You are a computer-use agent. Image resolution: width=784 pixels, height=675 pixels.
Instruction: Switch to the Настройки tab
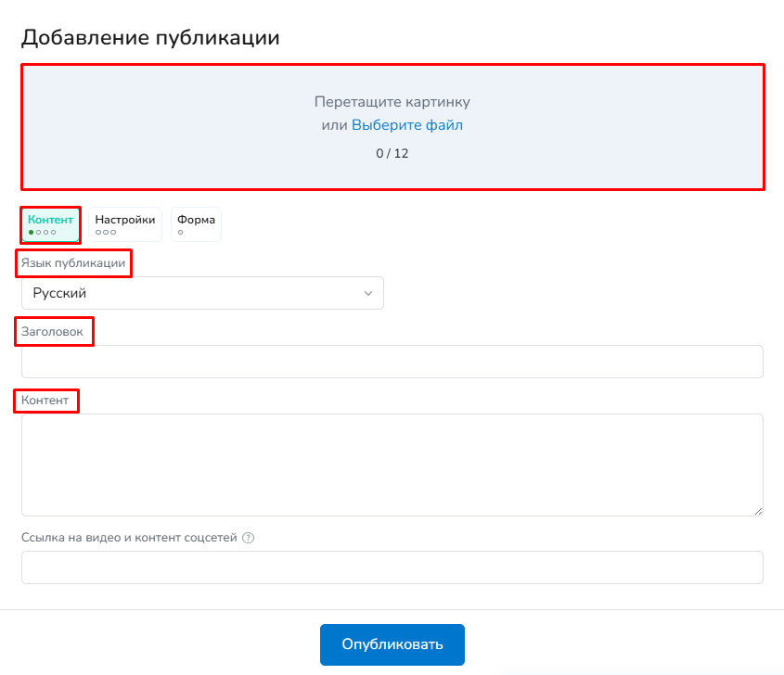tap(125, 221)
